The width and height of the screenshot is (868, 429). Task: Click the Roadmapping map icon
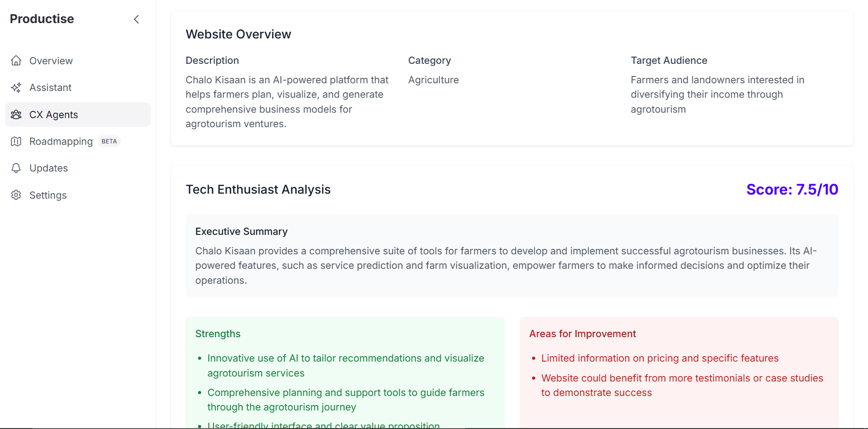point(16,141)
